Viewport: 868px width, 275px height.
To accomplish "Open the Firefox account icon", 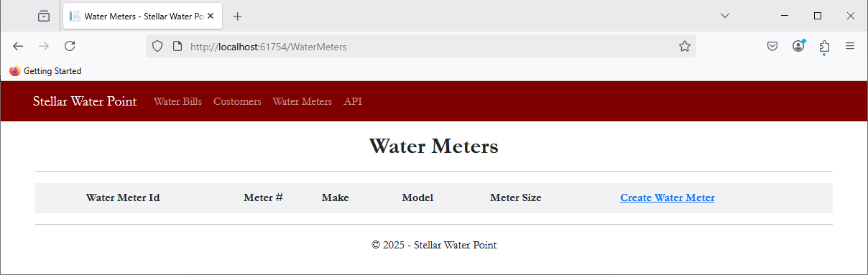I will 798,46.
